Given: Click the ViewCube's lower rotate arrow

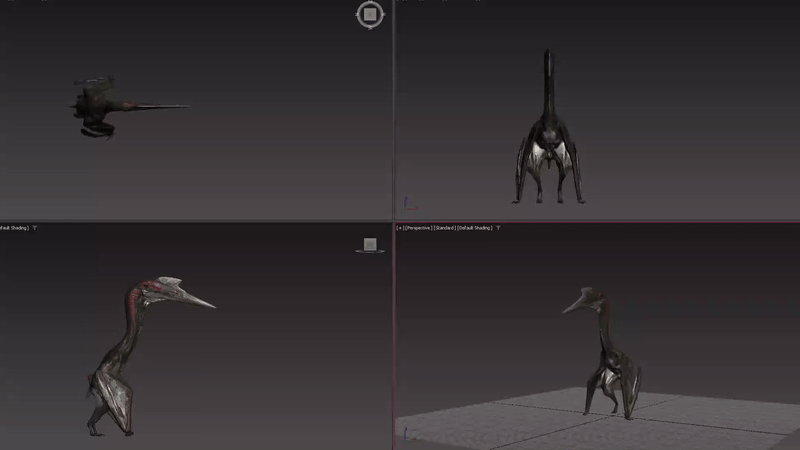Looking at the screenshot, I should (370, 26).
